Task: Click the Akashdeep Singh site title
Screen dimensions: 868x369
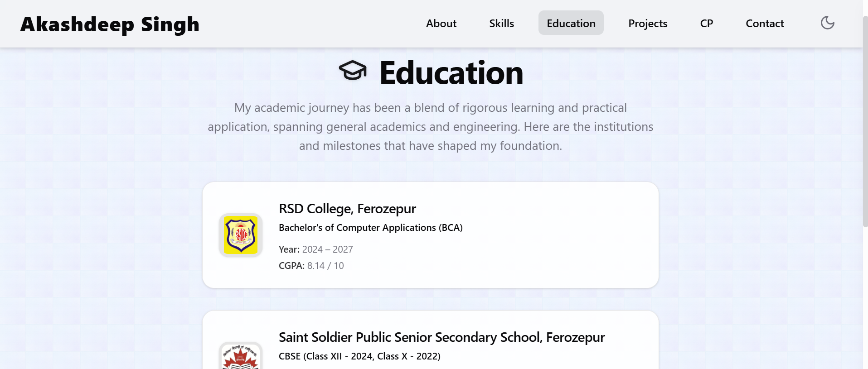Action: [x=110, y=24]
